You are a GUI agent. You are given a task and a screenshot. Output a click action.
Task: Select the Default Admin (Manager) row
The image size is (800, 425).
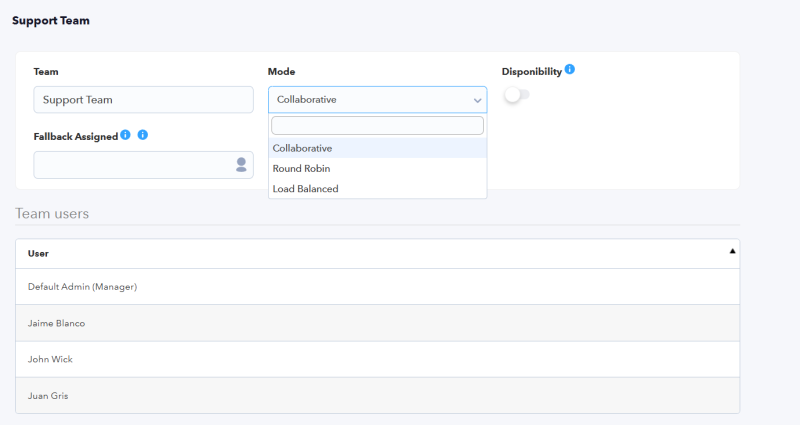click(x=378, y=287)
